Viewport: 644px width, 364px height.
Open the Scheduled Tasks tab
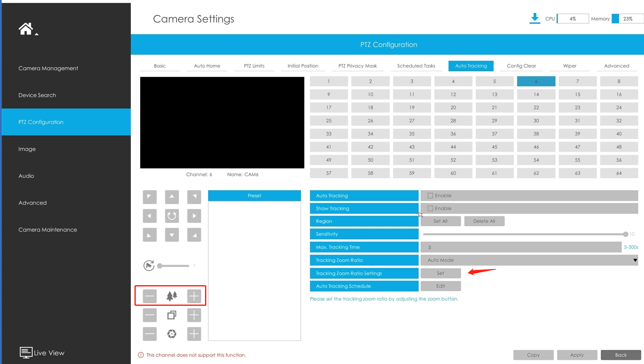pyautogui.click(x=416, y=66)
